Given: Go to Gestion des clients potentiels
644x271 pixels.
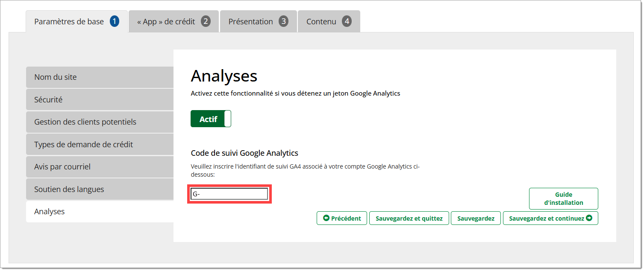Looking at the screenshot, I should tap(100, 122).
